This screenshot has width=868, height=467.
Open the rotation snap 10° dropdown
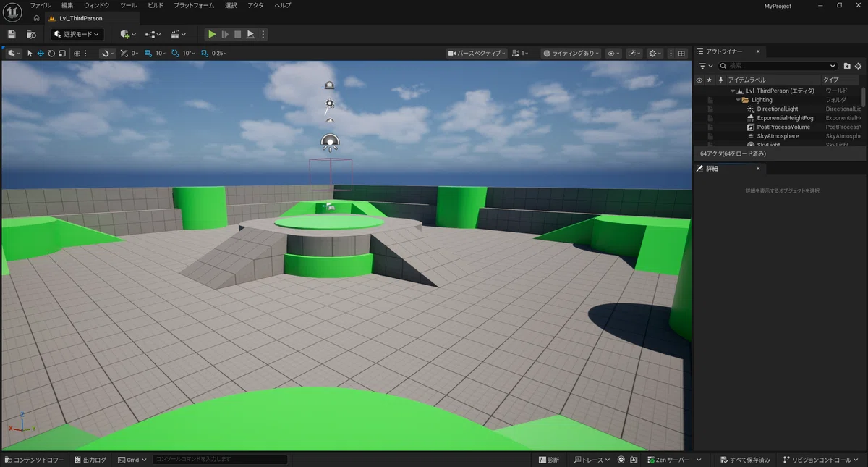pyautogui.click(x=188, y=53)
